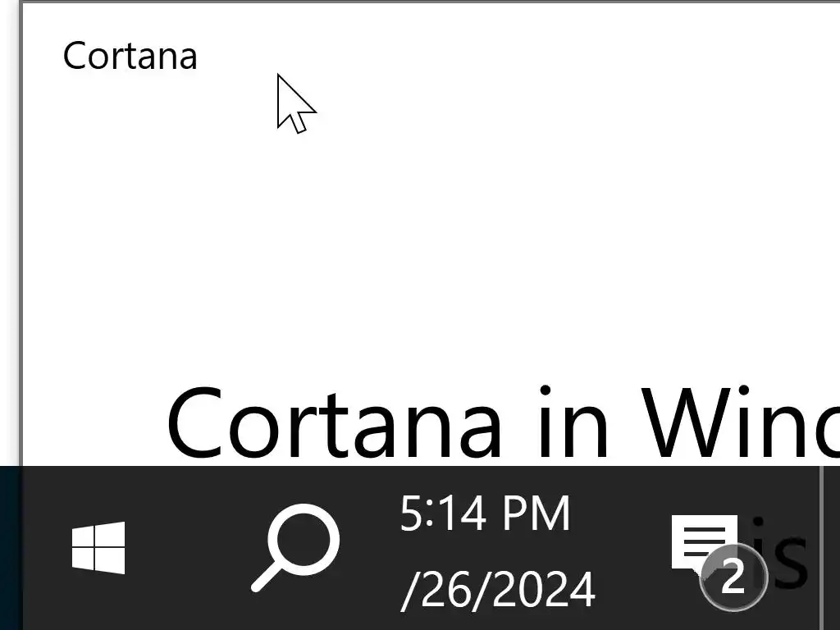The height and width of the screenshot is (630, 840).
Task: Click the word "in" in the Cortana heading
Action: click(573, 422)
